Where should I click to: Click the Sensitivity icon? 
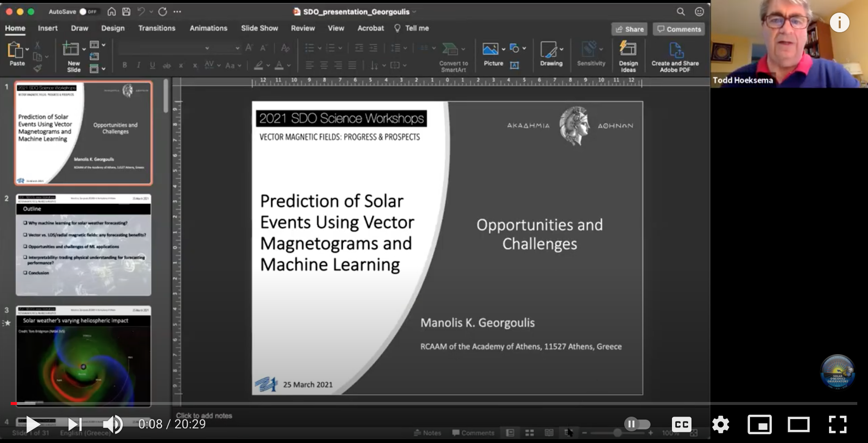click(x=589, y=49)
